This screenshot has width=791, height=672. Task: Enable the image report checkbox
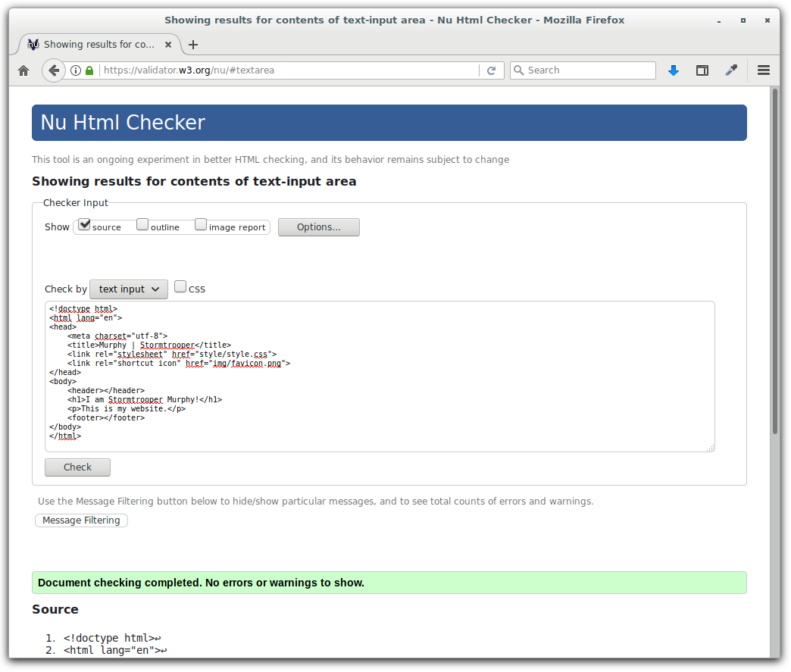point(201,225)
